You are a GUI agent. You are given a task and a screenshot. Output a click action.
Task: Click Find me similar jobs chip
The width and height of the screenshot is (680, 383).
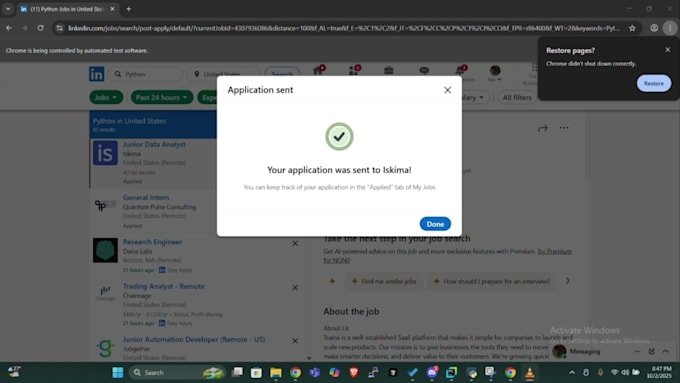[x=384, y=281]
